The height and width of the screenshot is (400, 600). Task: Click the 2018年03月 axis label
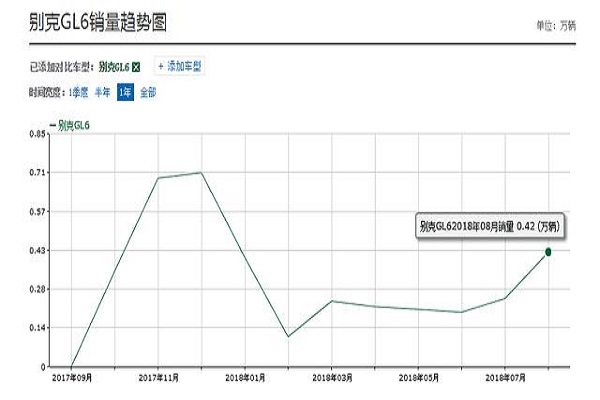332,378
